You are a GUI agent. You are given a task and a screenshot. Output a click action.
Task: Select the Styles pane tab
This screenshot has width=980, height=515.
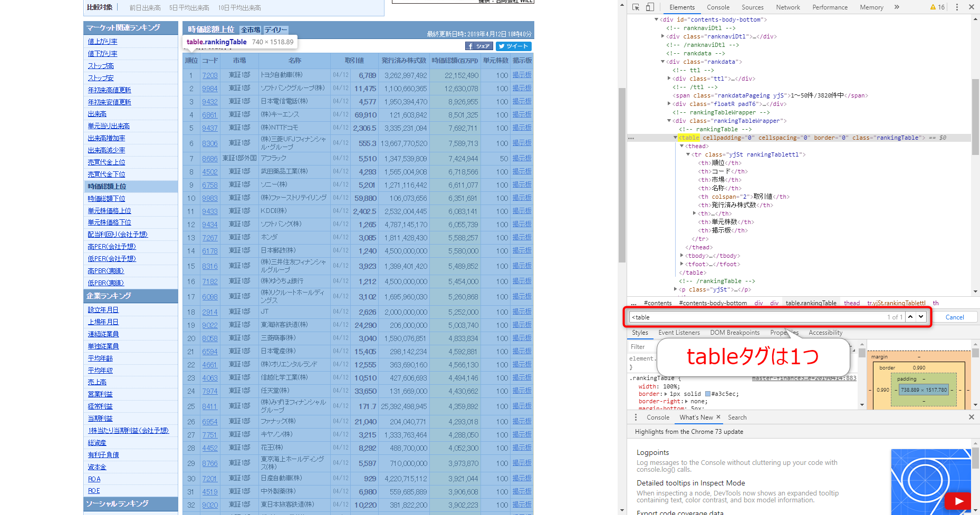640,333
